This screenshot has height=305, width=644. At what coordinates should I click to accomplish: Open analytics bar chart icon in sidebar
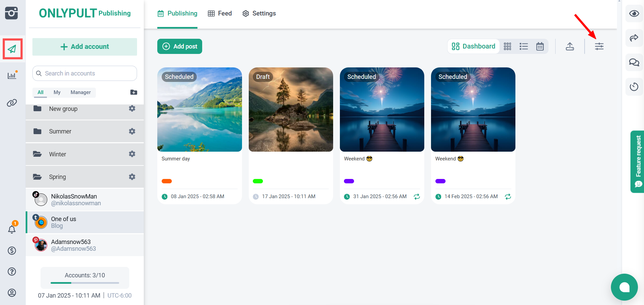point(12,75)
